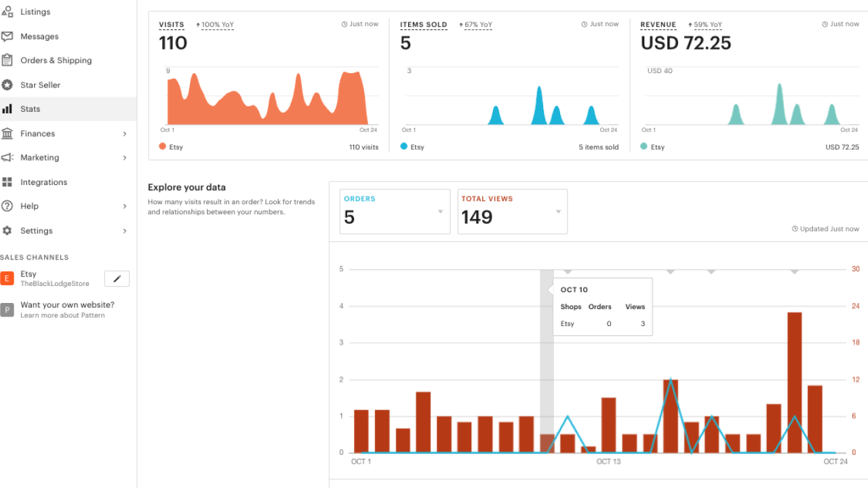
Task: Click the clock icon in Visits card
Action: (344, 24)
